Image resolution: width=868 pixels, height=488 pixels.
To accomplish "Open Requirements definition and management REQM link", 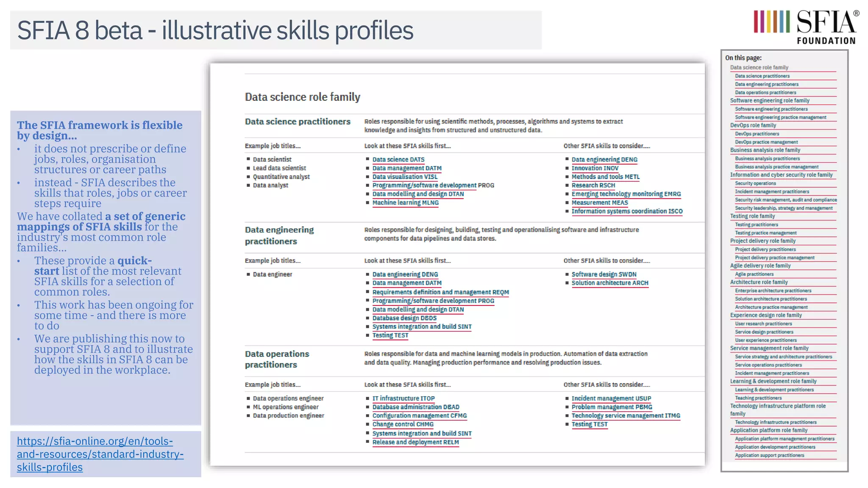I will point(441,292).
